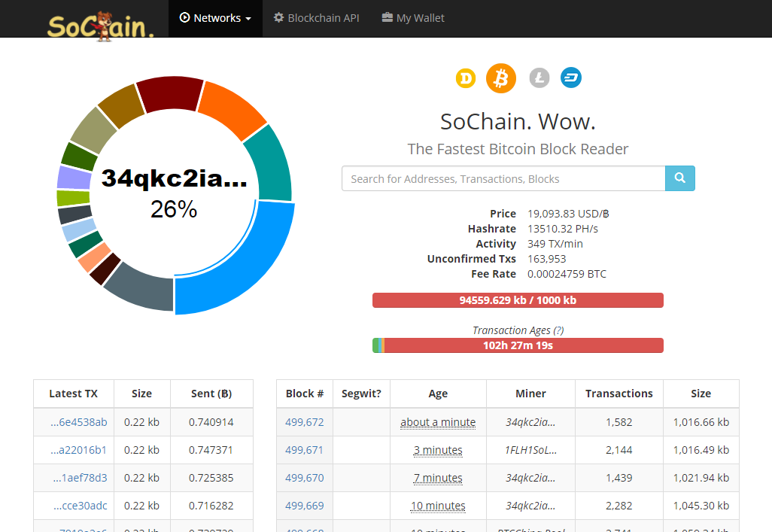This screenshot has width=772, height=532.
Task: Open transaction ...a22016b1
Action: (79, 450)
